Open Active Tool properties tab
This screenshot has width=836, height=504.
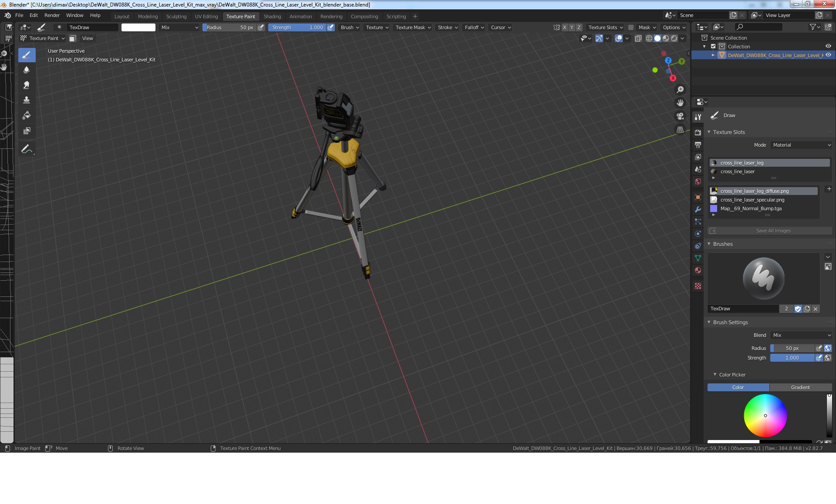698,117
